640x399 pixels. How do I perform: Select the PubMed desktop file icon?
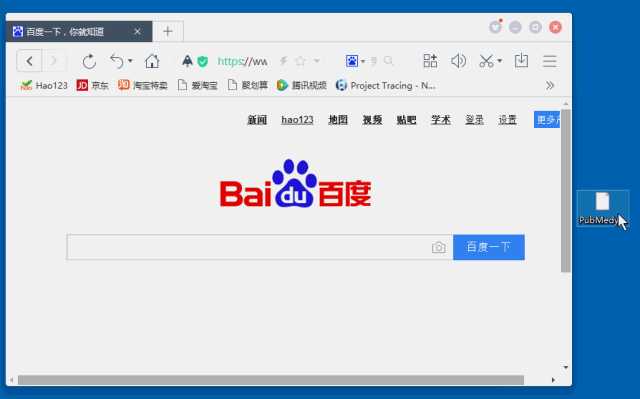(x=602, y=208)
